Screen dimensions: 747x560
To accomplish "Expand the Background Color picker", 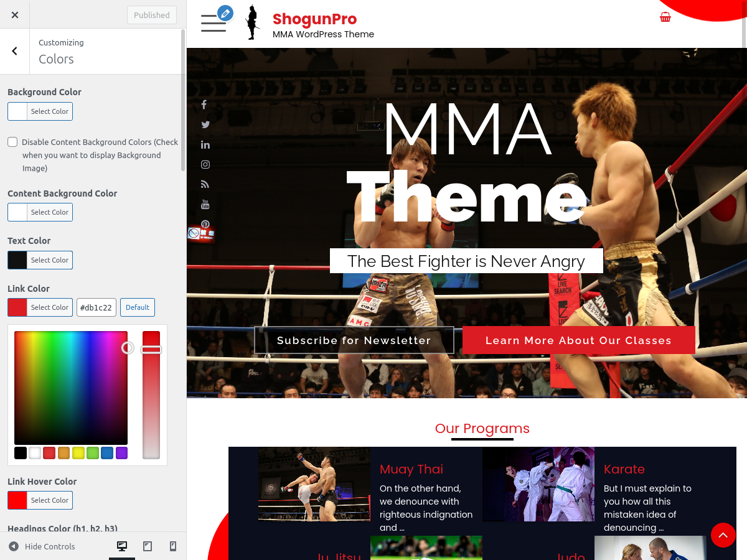I will pyautogui.click(x=40, y=111).
